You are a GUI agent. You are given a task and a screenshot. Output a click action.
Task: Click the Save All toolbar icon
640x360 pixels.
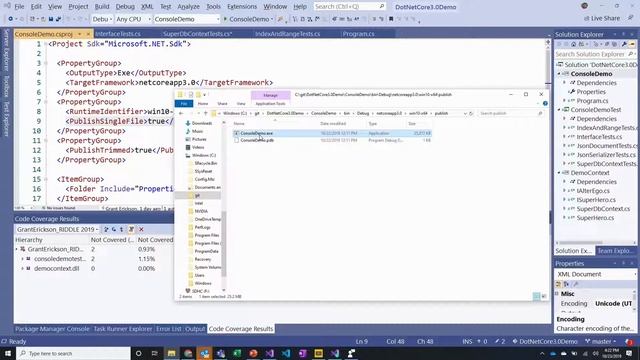(58, 19)
